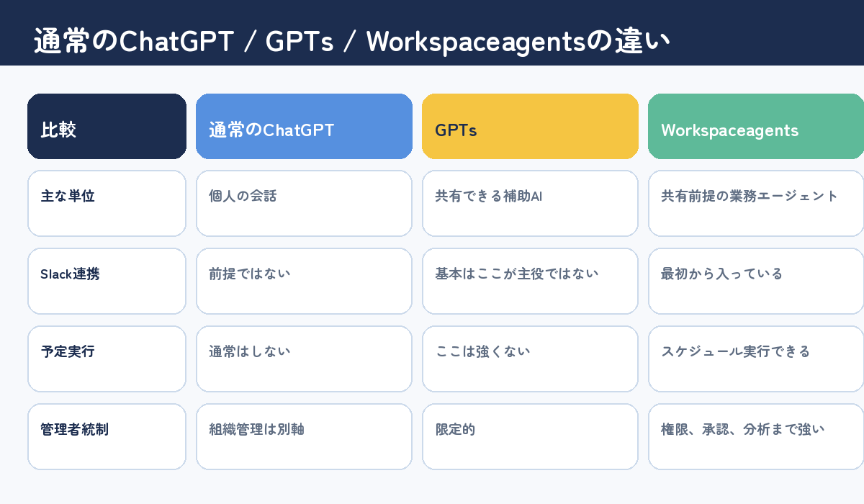Select the スケジュール実行できる cell

[x=756, y=359]
